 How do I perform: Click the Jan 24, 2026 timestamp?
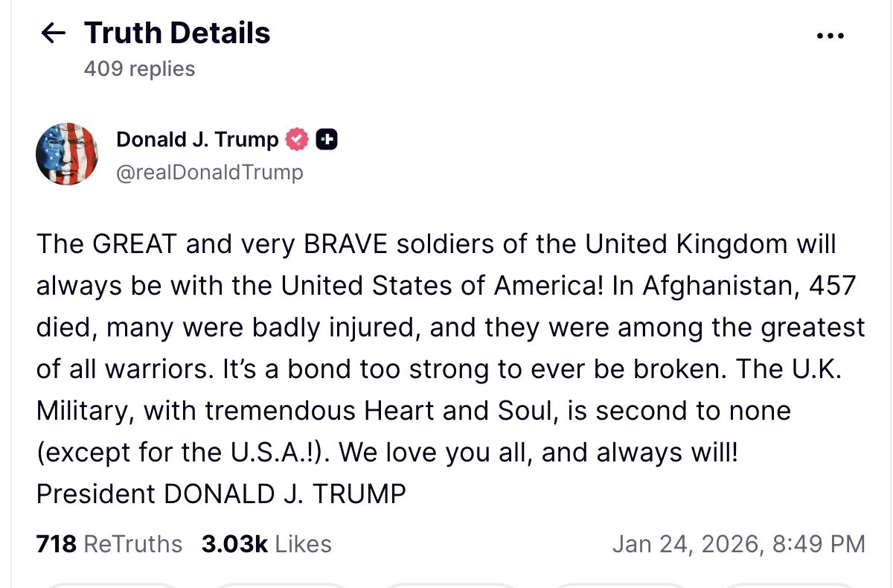coord(738,544)
